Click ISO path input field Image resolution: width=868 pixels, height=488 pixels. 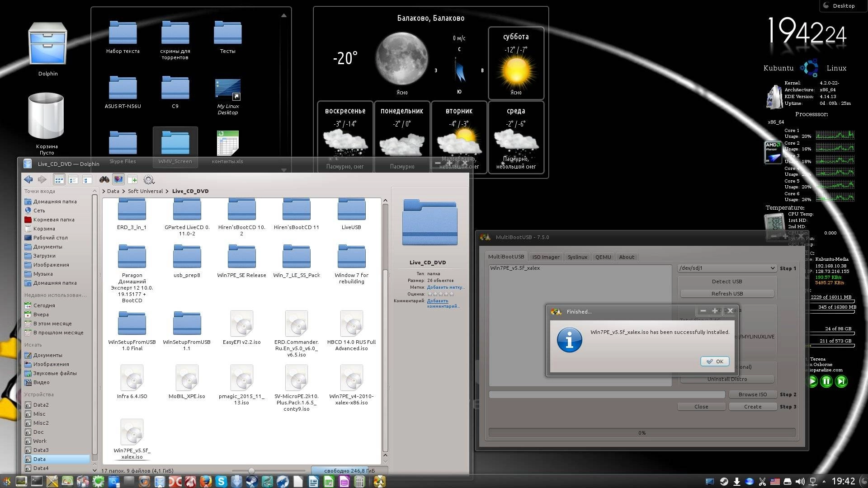607,394
